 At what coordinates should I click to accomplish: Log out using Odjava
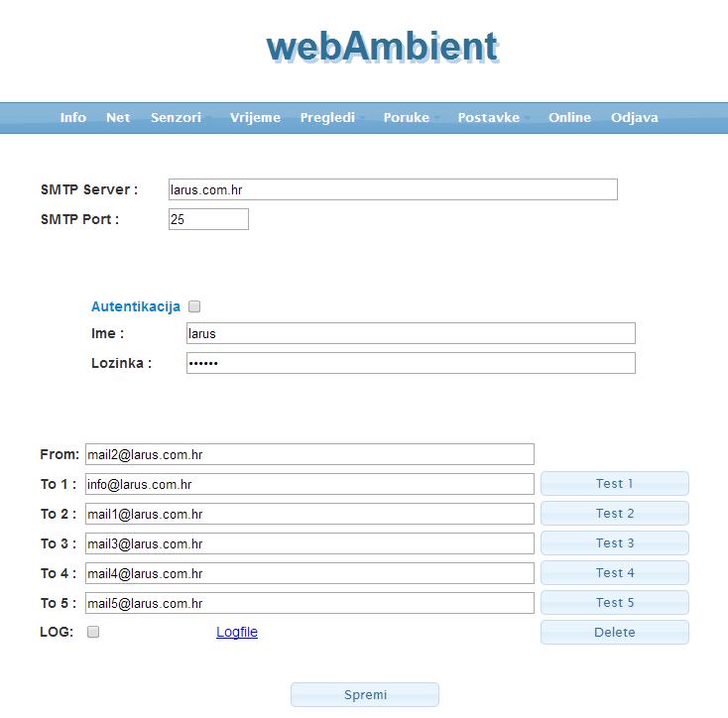click(x=635, y=117)
